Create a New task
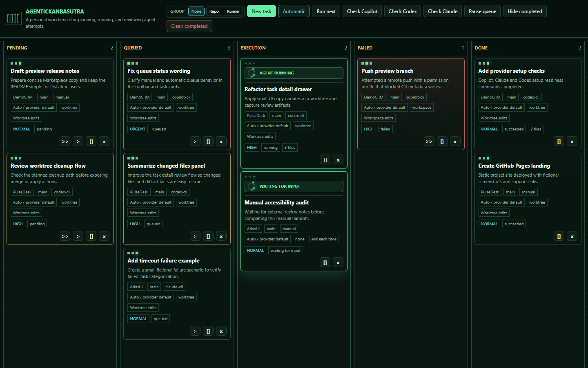Viewport: 588px width, 368px height. [262, 11]
